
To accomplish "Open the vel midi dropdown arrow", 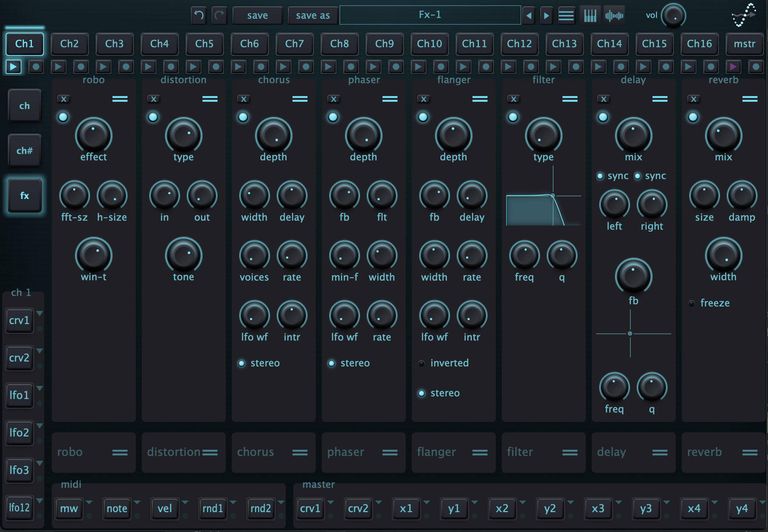I will 185,502.
